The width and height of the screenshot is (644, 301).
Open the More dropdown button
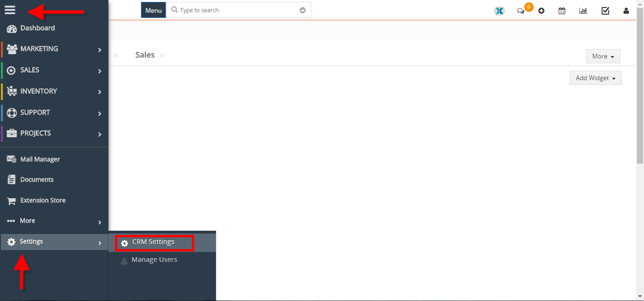pos(603,56)
